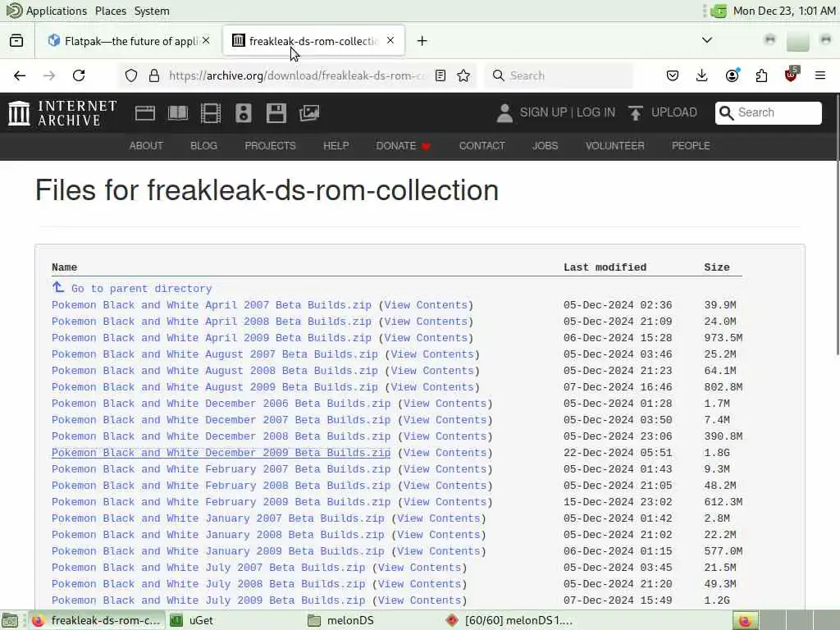Open the ABOUT nav item
840x630 pixels.
[x=146, y=146]
